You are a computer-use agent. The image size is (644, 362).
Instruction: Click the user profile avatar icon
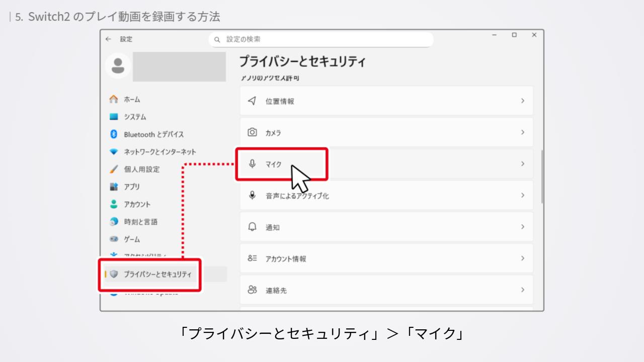[x=118, y=66]
